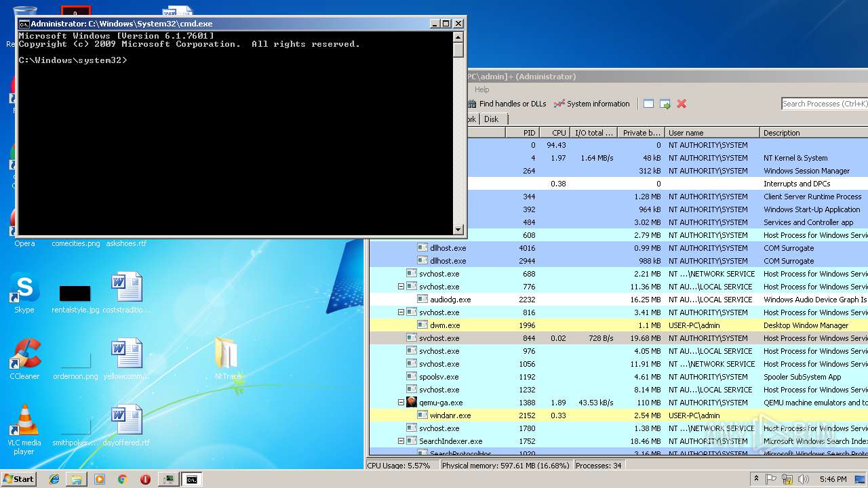
Task: Open Windows Media Player taskbar icon
Action: pyautogui.click(x=100, y=479)
